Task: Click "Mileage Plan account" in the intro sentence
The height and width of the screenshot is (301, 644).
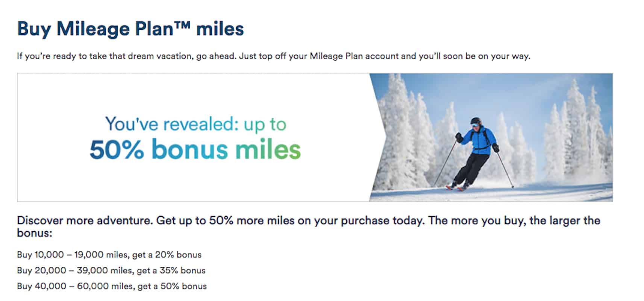Action: pos(354,56)
